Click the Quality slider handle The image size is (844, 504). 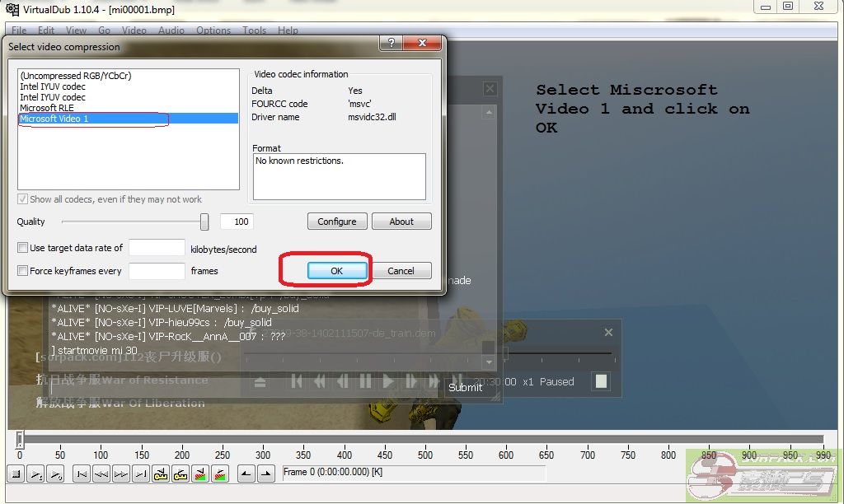click(x=204, y=222)
